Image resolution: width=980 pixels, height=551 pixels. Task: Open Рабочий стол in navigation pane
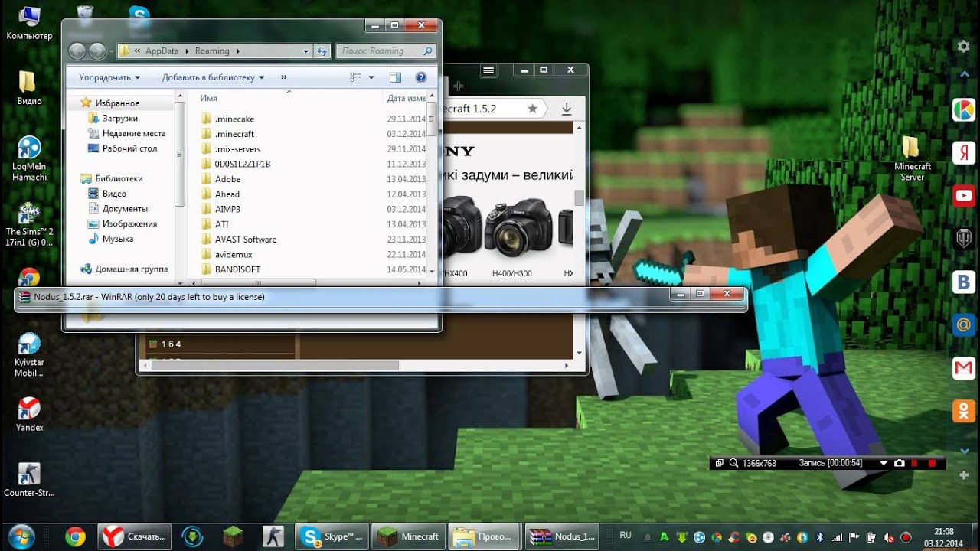[129, 148]
